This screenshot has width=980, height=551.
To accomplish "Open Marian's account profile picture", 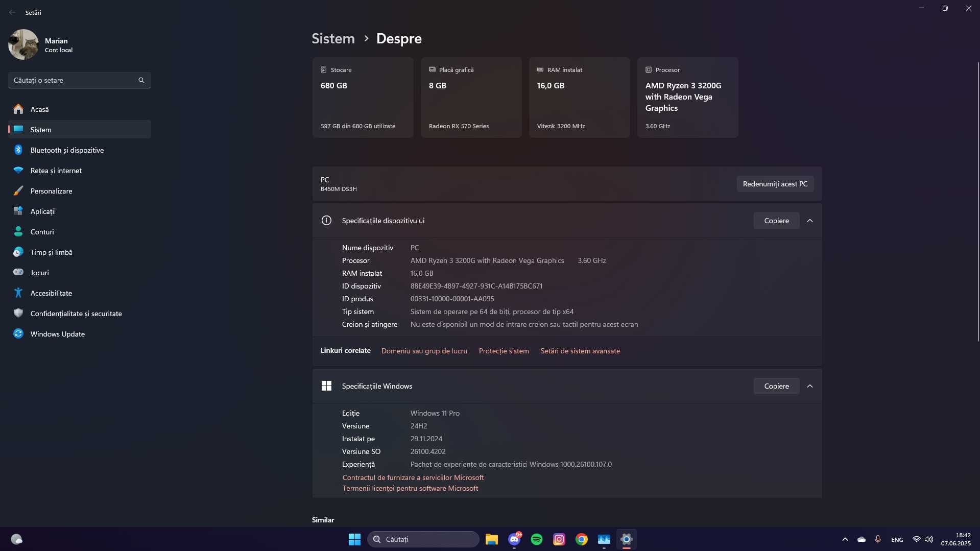I will pos(23,44).
